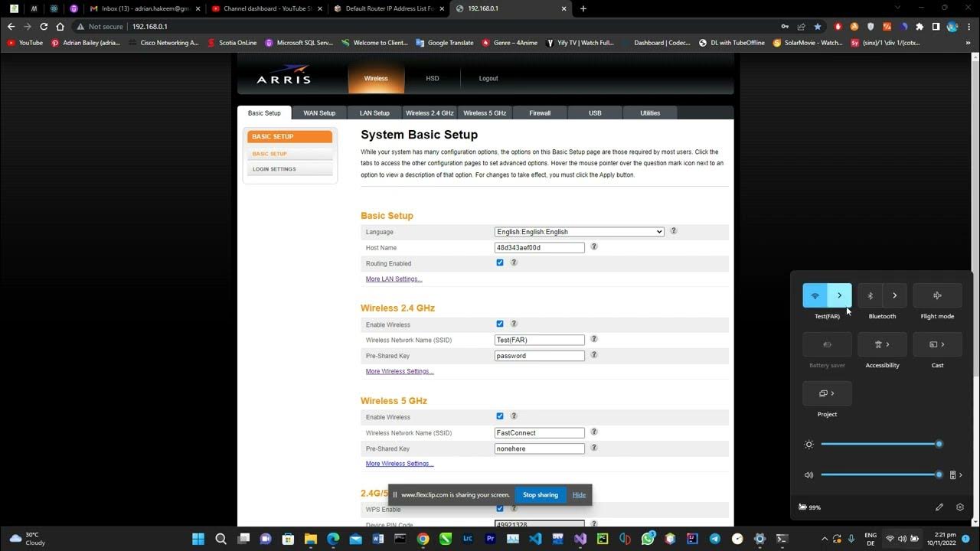The height and width of the screenshot is (551, 980).
Task: Toggle the Routing Enabled checkbox
Action: click(500, 262)
